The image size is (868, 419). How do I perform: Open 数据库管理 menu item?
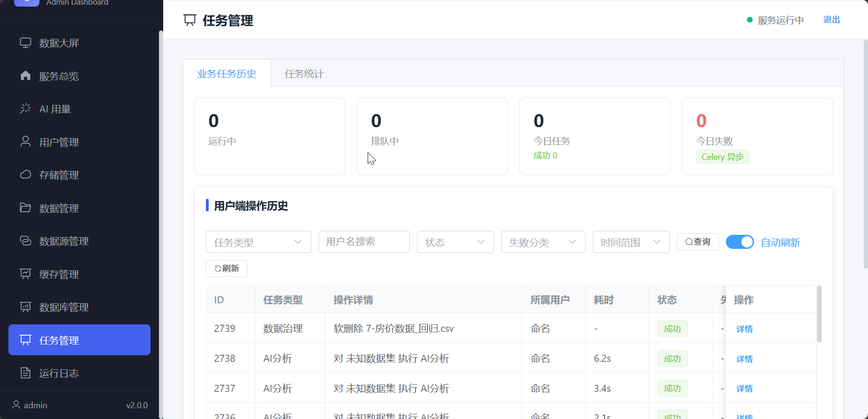click(79, 307)
